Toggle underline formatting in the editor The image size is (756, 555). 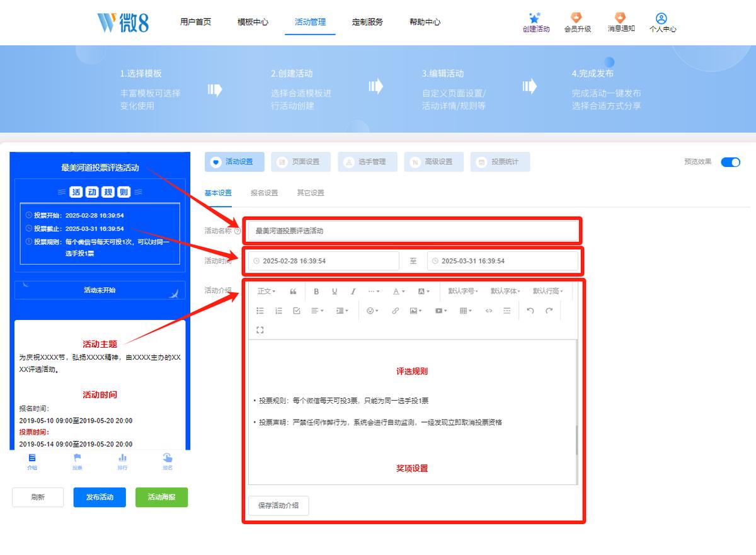point(335,291)
